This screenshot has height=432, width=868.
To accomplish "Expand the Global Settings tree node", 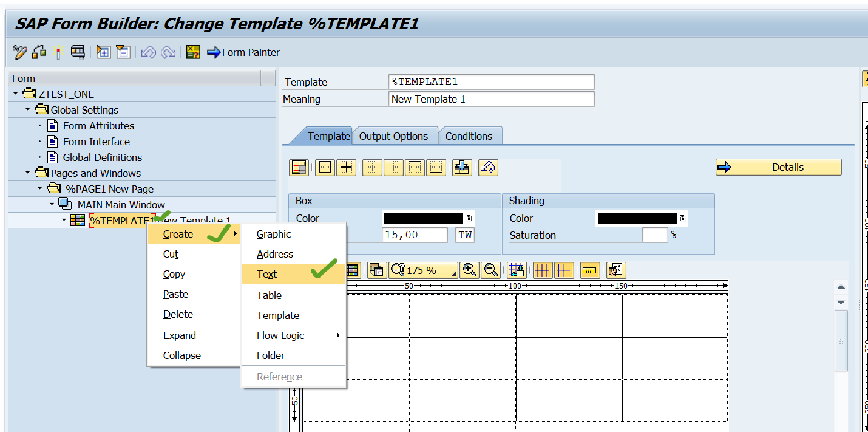I will point(27,110).
